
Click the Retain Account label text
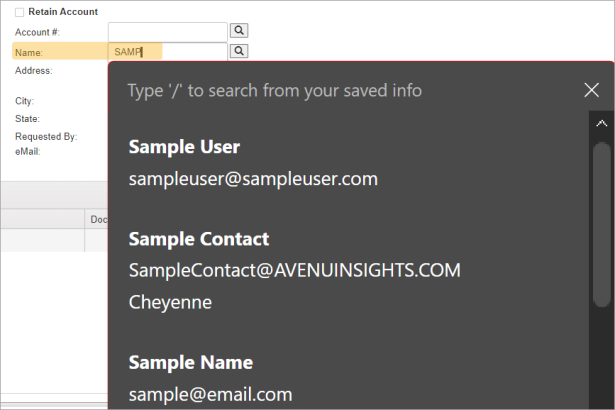63,12
